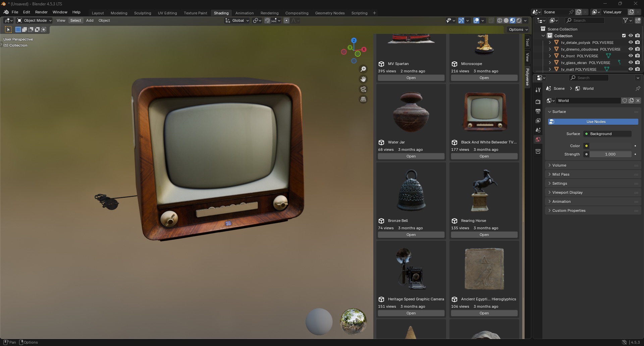Click the viewport zoom magnifier icon
This screenshot has width=644, height=346.
(x=363, y=69)
